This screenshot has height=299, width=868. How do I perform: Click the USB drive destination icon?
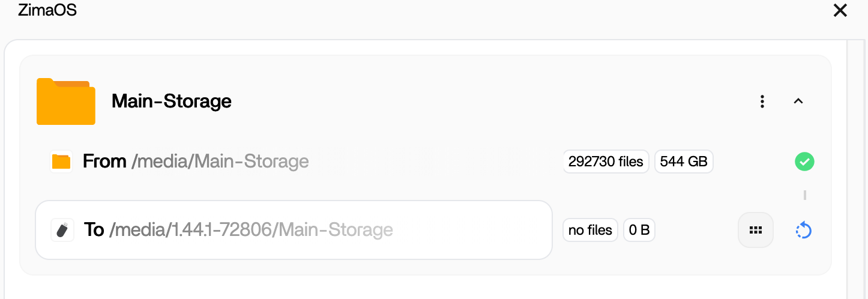[x=61, y=230]
